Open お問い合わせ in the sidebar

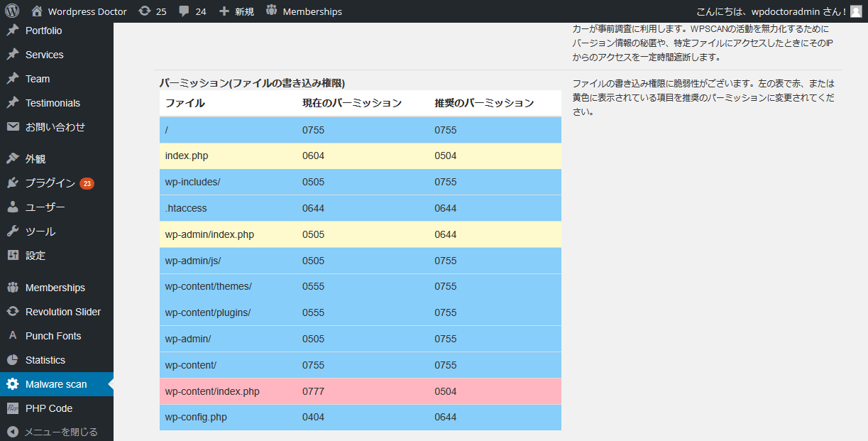coord(55,127)
